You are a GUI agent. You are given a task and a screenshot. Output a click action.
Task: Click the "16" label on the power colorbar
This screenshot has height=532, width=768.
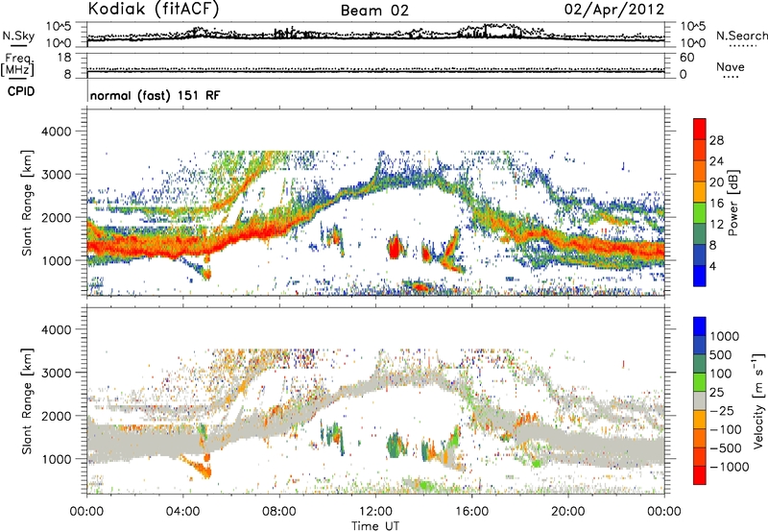716,204
